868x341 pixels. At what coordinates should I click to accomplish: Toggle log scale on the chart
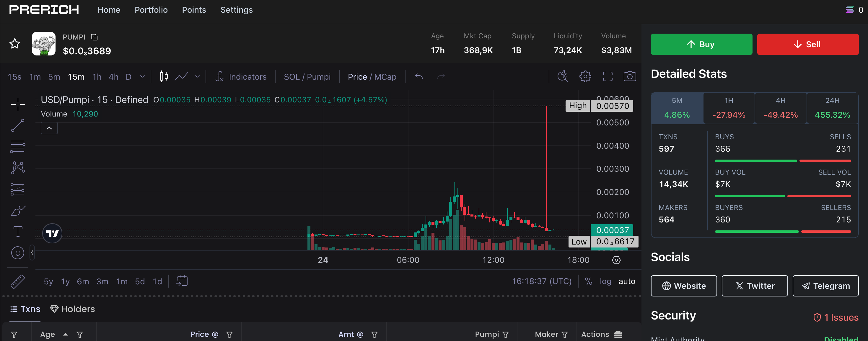pyautogui.click(x=605, y=281)
